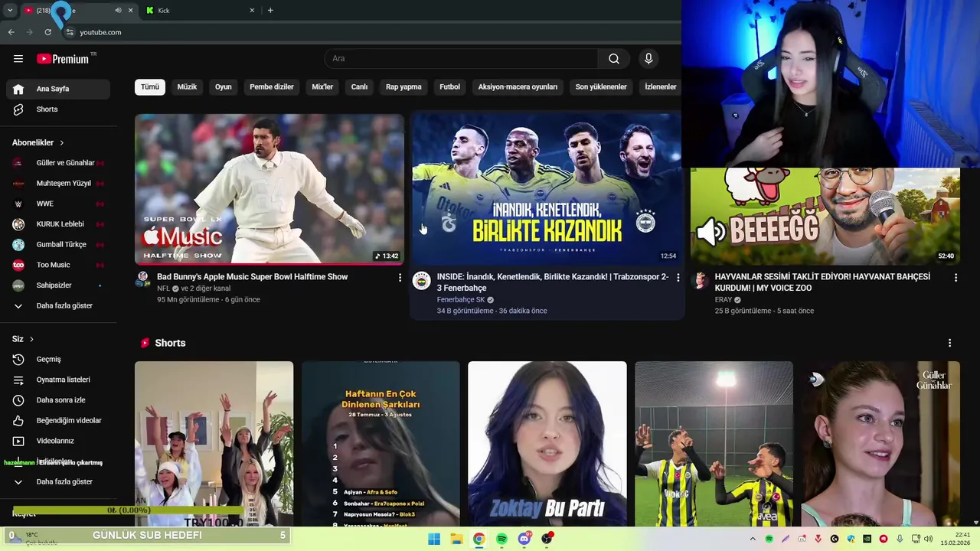980x551 pixels.
Task: Open HAYVANAT BAHÇESİ video thumbnail
Action: point(825,217)
